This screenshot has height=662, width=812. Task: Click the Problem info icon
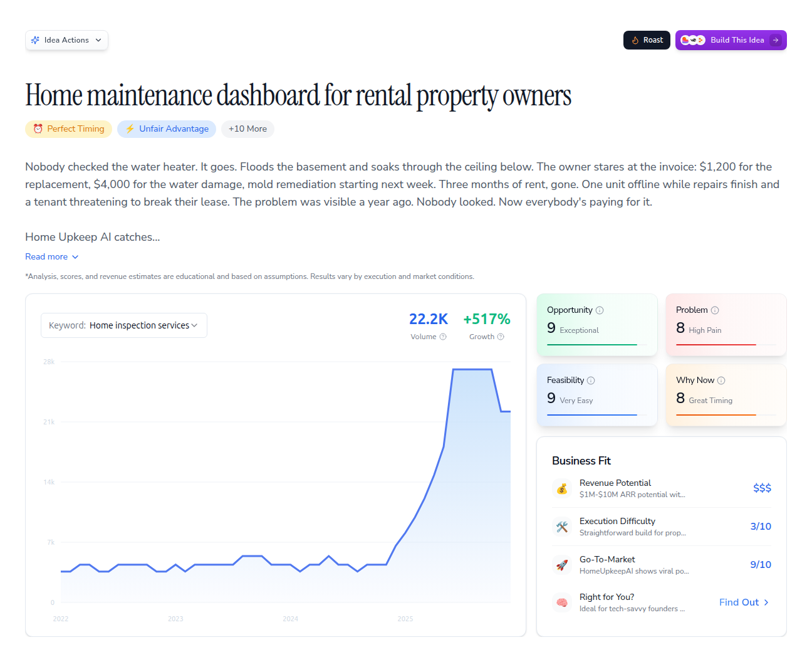click(715, 310)
